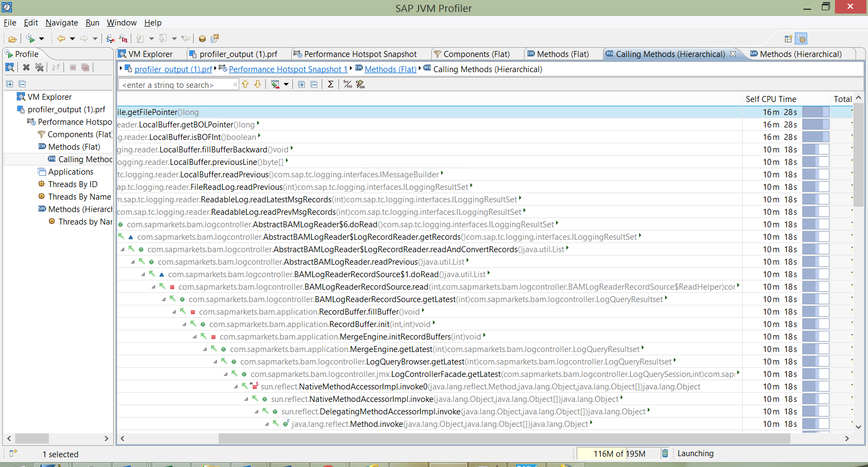Click the search next down arrow
This screenshot has height=467, width=868.
(258, 84)
